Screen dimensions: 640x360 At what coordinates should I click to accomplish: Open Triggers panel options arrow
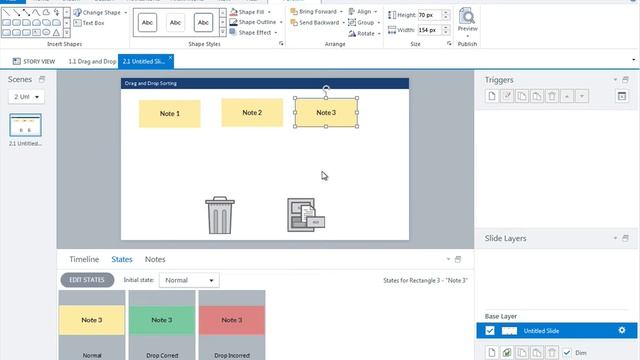click(615, 80)
